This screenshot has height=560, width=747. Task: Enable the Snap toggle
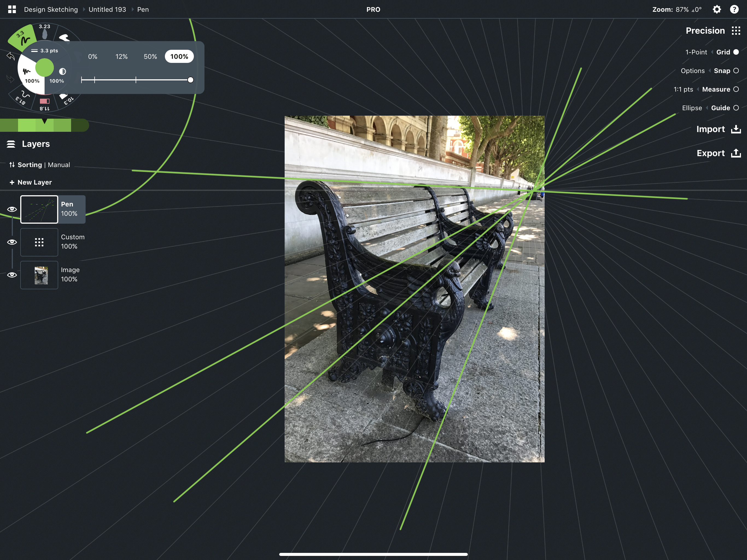click(736, 71)
